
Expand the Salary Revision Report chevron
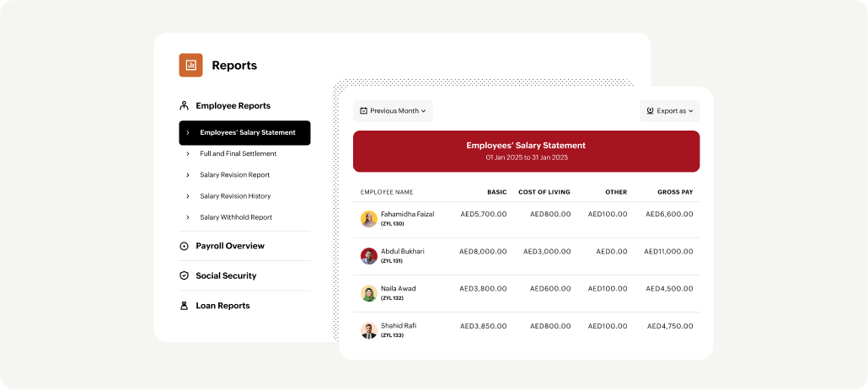(x=188, y=175)
